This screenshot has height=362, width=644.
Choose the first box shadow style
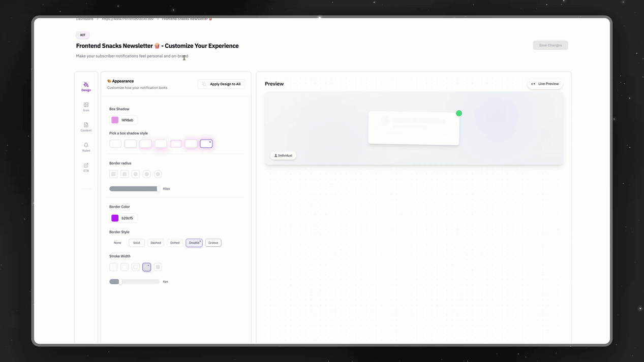(x=115, y=144)
